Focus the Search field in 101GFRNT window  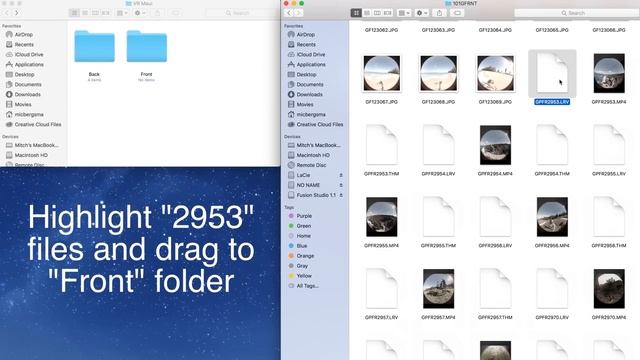point(576,13)
